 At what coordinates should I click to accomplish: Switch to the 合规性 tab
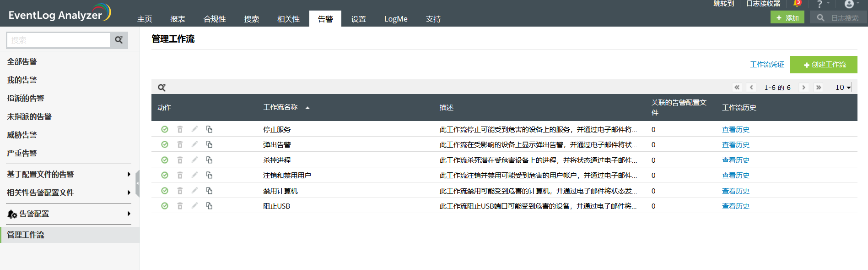point(215,19)
